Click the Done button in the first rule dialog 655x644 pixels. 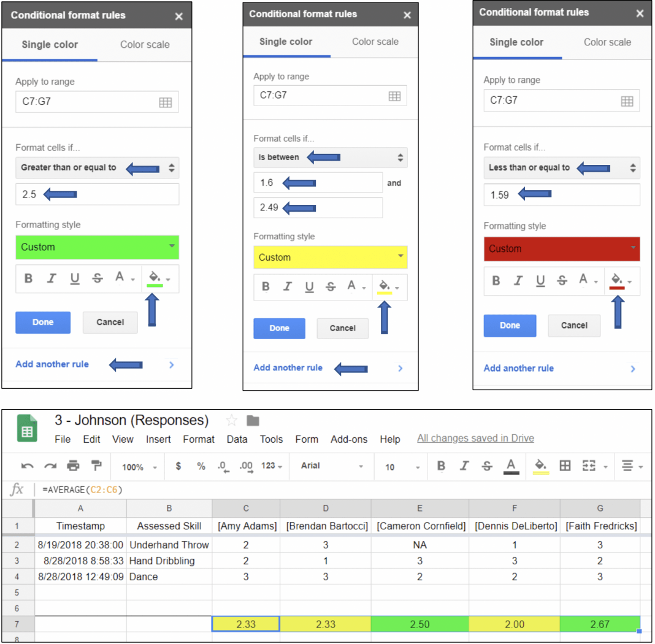click(x=43, y=323)
